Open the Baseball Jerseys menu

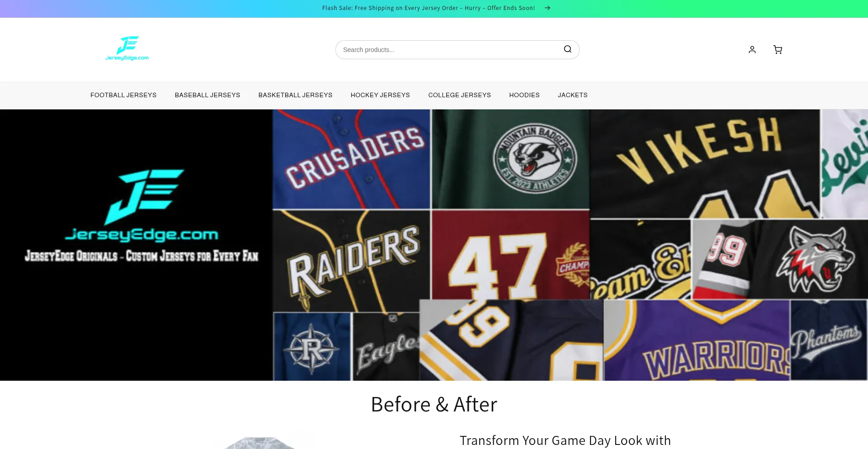click(x=208, y=95)
